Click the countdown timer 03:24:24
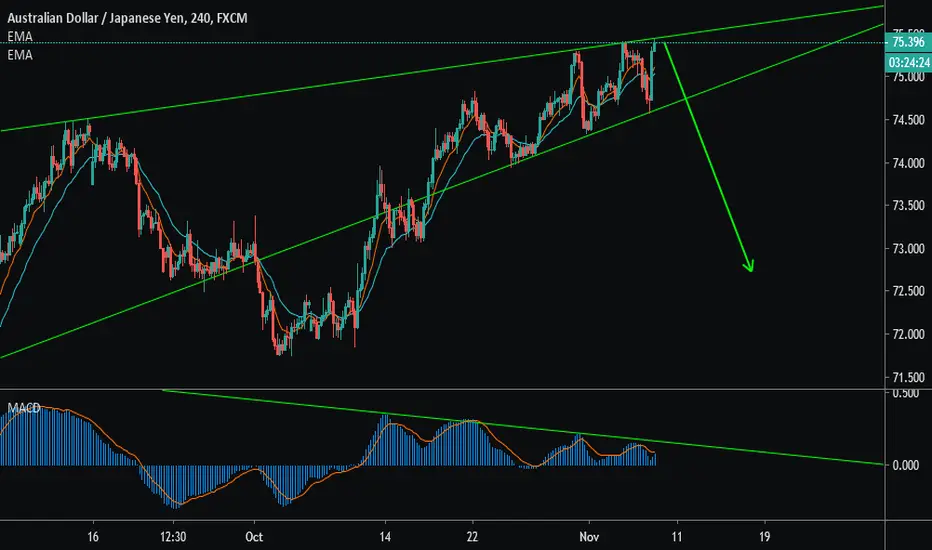The height and width of the screenshot is (550, 932). click(909, 62)
